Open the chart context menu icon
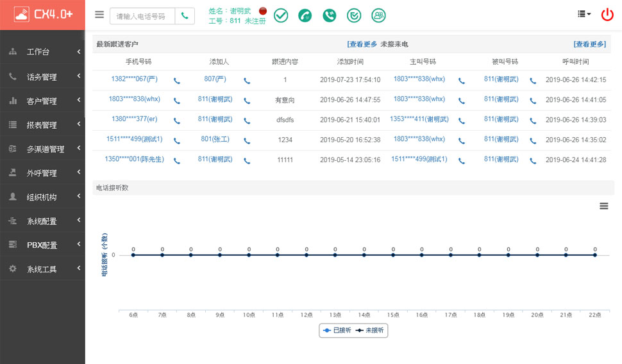The image size is (622, 364). point(604,206)
